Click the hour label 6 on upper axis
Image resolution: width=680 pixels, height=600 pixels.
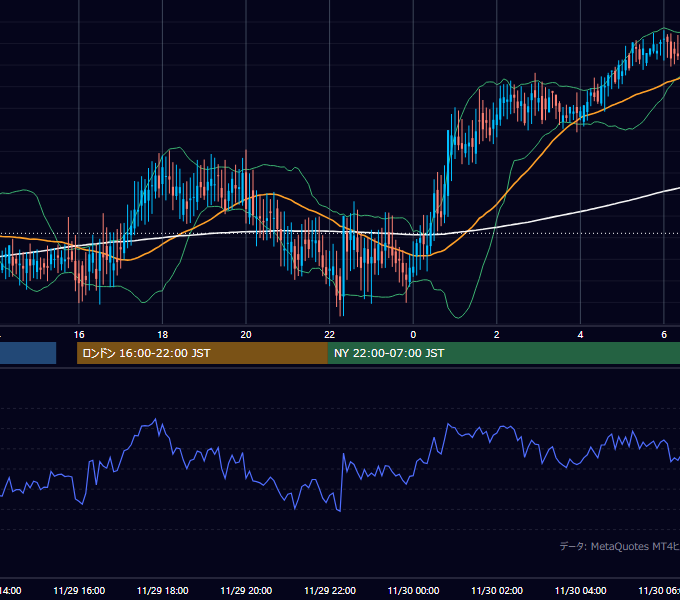click(664, 335)
